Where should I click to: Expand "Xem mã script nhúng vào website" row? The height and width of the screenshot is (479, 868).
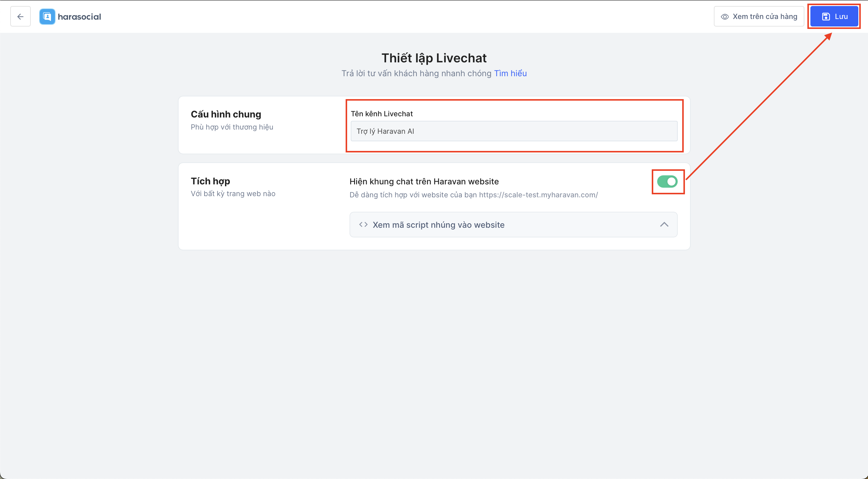click(438, 225)
